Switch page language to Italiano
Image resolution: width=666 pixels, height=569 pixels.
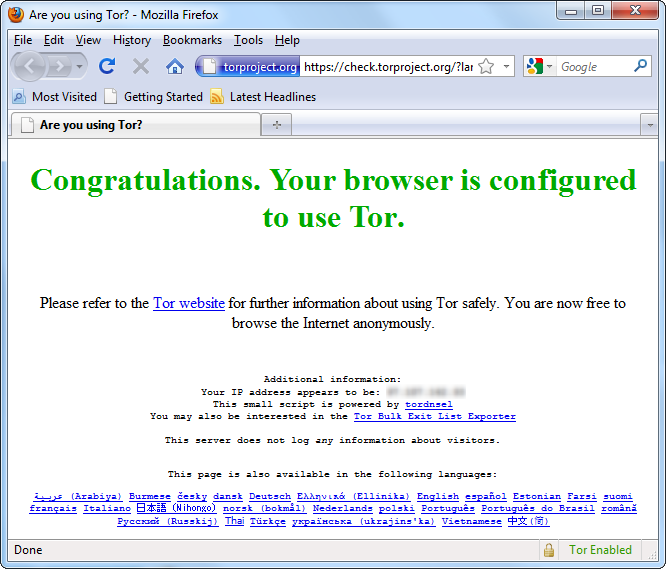tap(107, 508)
